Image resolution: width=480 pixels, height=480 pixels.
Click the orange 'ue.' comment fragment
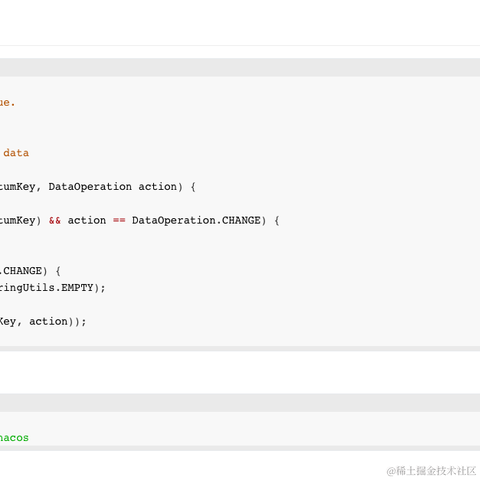(x=7, y=103)
